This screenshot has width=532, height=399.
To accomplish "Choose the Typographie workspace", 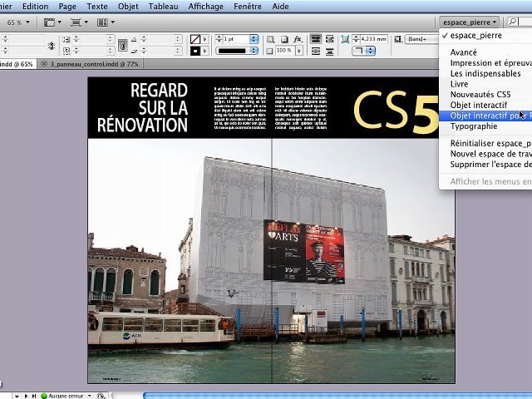I will click(x=485, y=126).
